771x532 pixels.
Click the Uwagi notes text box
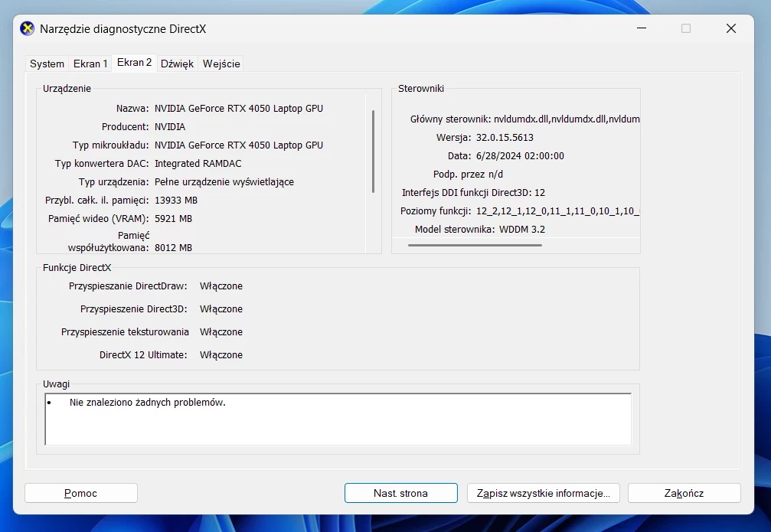tap(338, 419)
